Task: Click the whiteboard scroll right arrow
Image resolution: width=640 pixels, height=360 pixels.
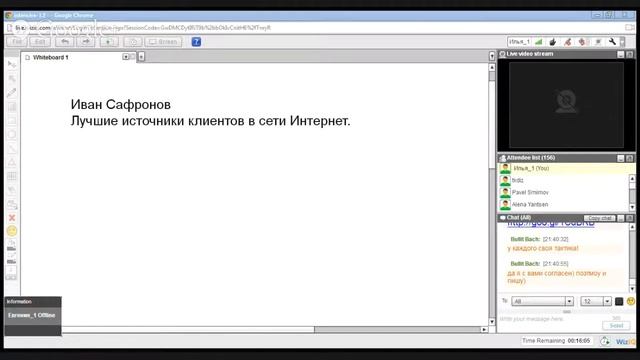Action: 484,329
